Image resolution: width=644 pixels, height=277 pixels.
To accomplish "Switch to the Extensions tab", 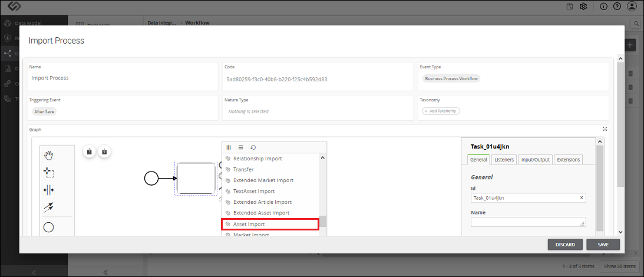I will pyautogui.click(x=569, y=160).
